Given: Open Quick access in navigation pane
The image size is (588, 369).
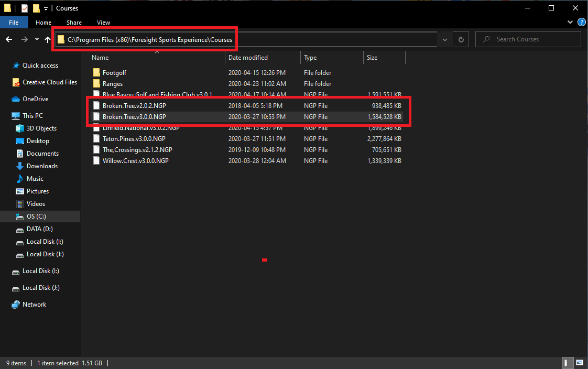Looking at the screenshot, I should pyautogui.click(x=40, y=65).
